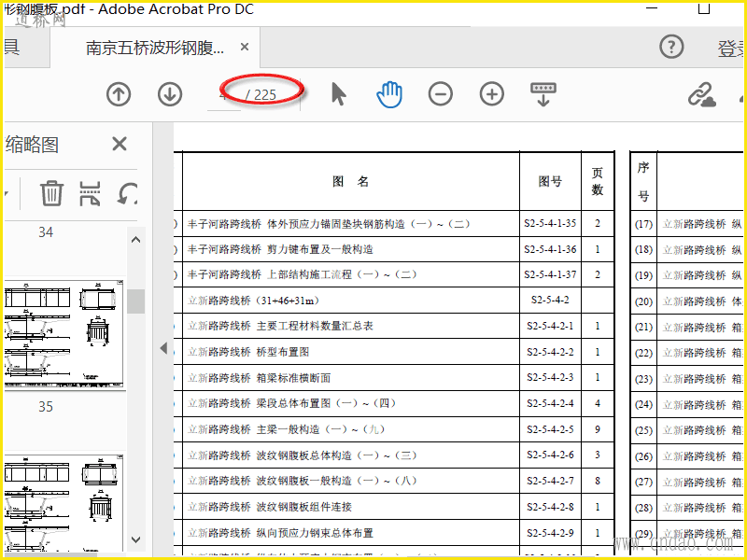Click thumbnail panel scrollbar up arrow
This screenshot has width=747, height=560.
coord(135,240)
